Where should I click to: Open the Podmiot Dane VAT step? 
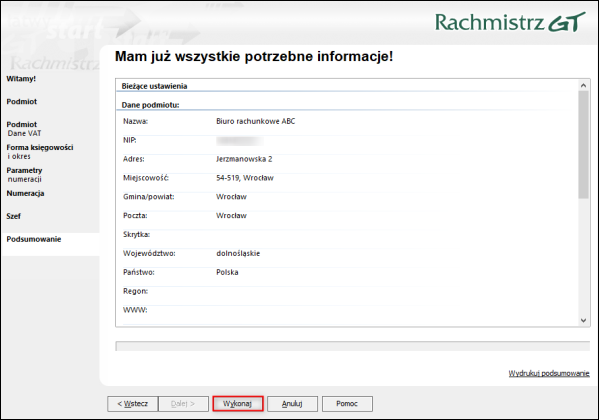24,129
